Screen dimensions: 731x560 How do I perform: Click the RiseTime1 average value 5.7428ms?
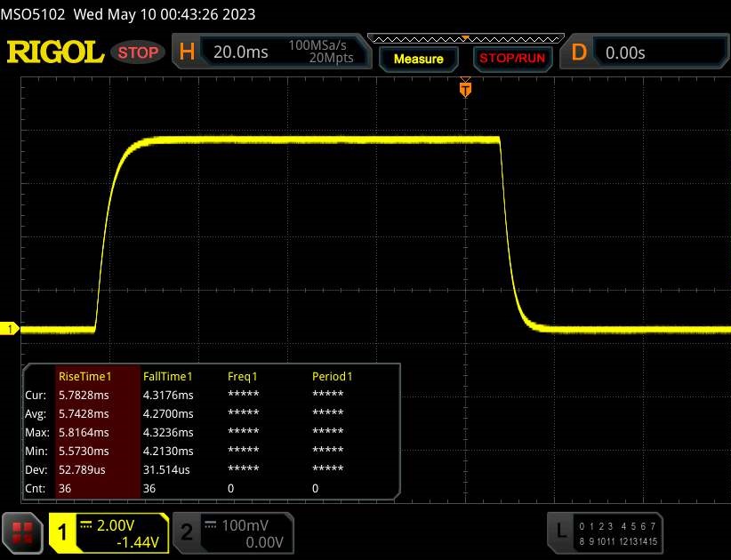84,413
